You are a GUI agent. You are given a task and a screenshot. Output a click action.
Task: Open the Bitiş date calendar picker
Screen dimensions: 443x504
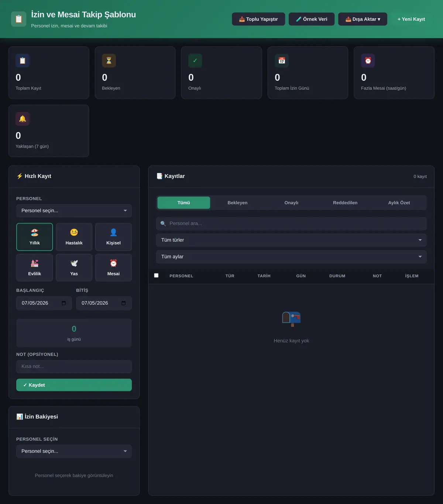123,303
